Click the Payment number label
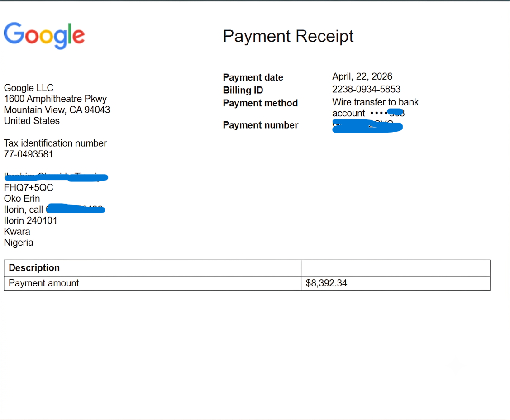 tap(261, 125)
